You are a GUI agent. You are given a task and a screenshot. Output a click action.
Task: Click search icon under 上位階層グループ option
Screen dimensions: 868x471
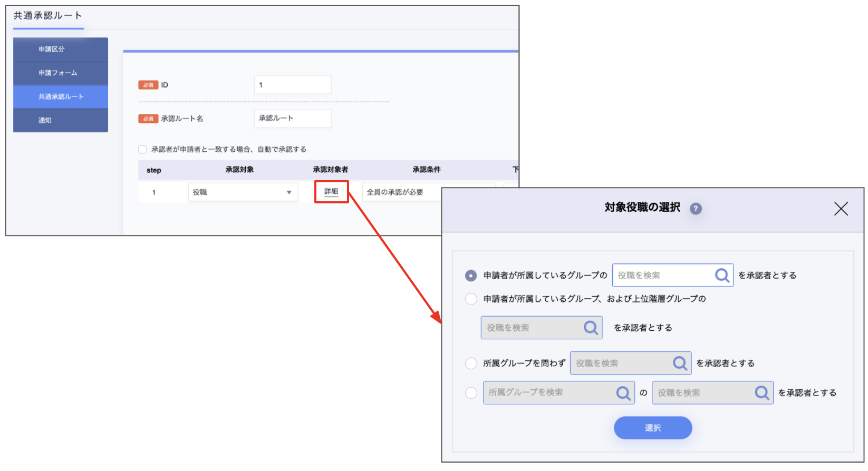click(x=591, y=328)
